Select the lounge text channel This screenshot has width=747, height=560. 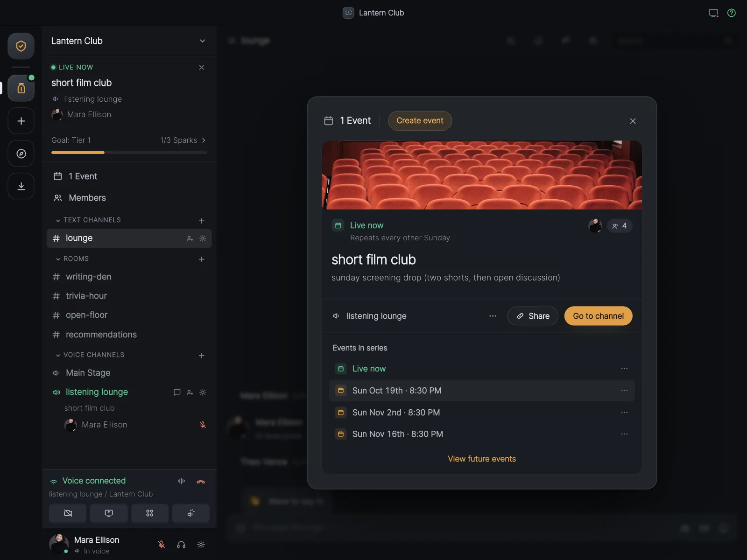point(129,238)
